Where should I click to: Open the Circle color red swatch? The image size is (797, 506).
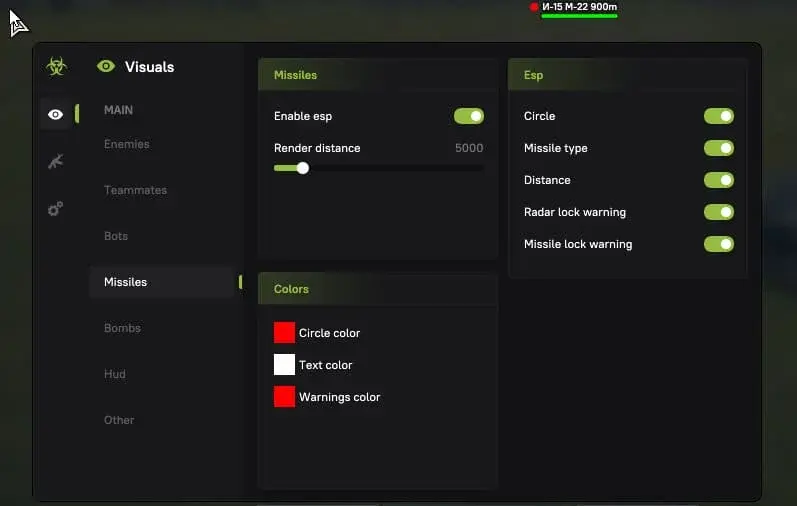284,333
